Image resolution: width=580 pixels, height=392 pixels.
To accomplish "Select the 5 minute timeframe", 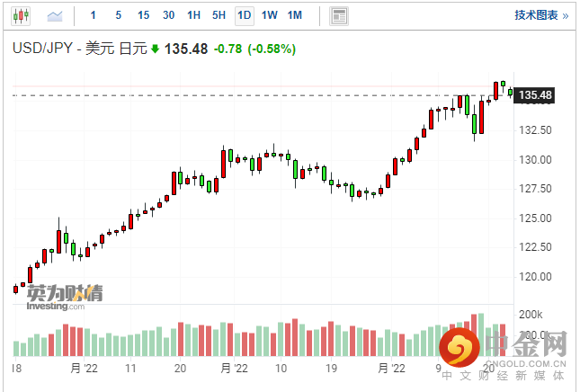I will [118, 15].
